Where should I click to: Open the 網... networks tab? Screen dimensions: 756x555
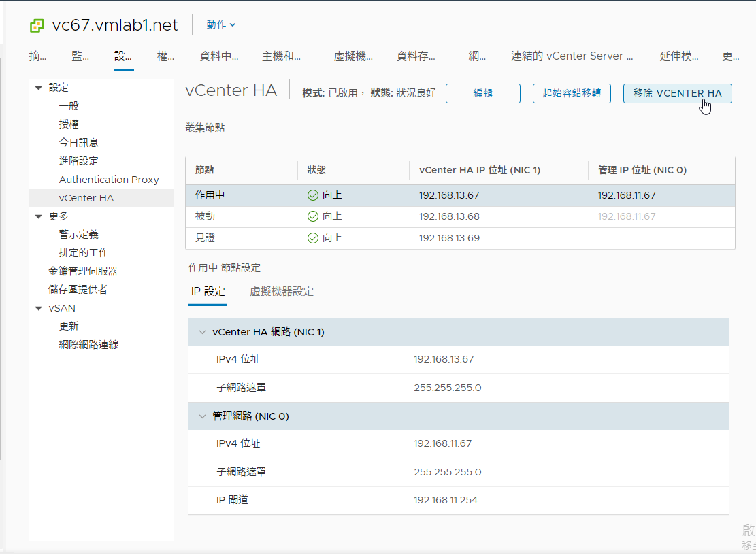click(477, 56)
